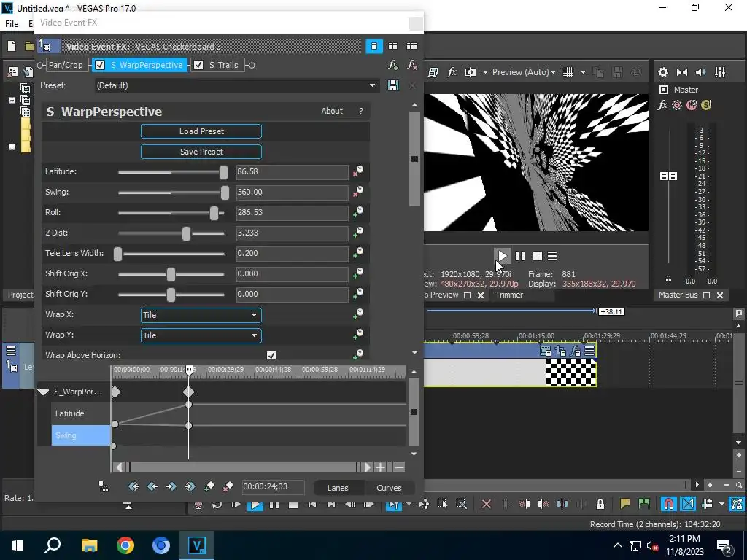Select the Pan/Crop chain item
The height and width of the screenshot is (560, 747).
pyautogui.click(x=66, y=65)
